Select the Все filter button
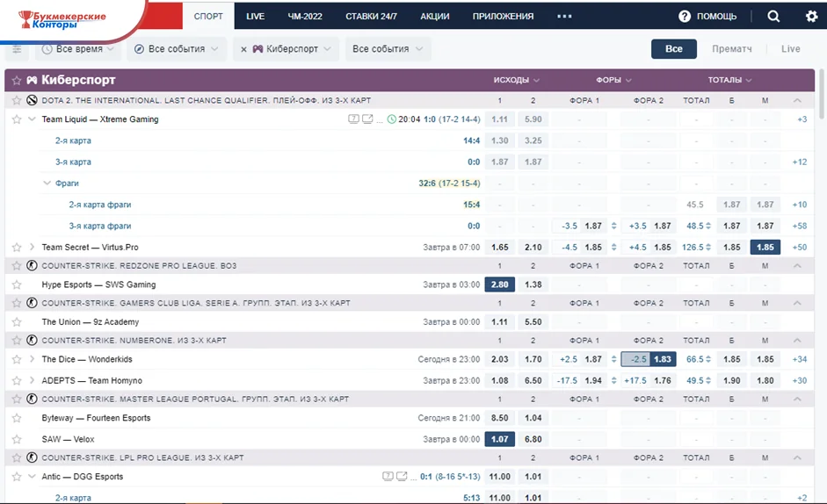The width and height of the screenshot is (827, 504). tap(674, 49)
